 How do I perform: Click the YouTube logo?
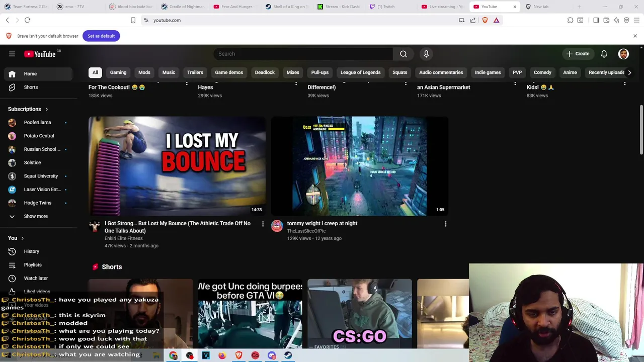(40, 54)
